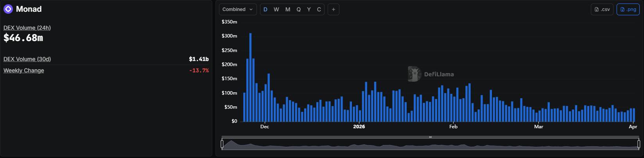Click the Monad chain logo icon
644x158 pixels.
(x=8, y=9)
